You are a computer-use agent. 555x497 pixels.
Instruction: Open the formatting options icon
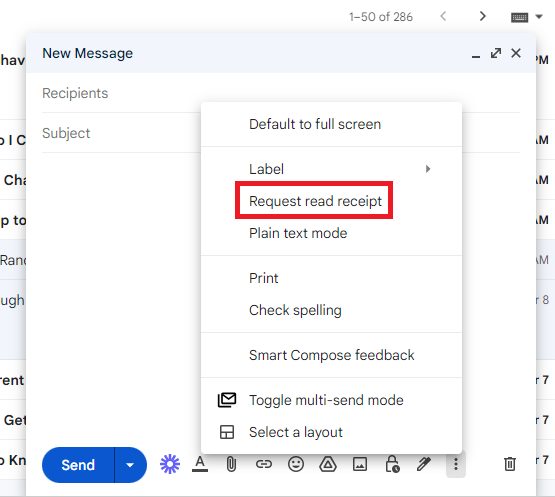coord(200,464)
